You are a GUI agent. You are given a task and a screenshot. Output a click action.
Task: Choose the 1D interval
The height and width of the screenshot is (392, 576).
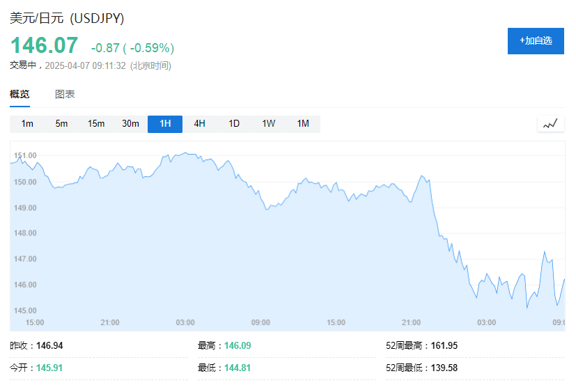click(234, 124)
